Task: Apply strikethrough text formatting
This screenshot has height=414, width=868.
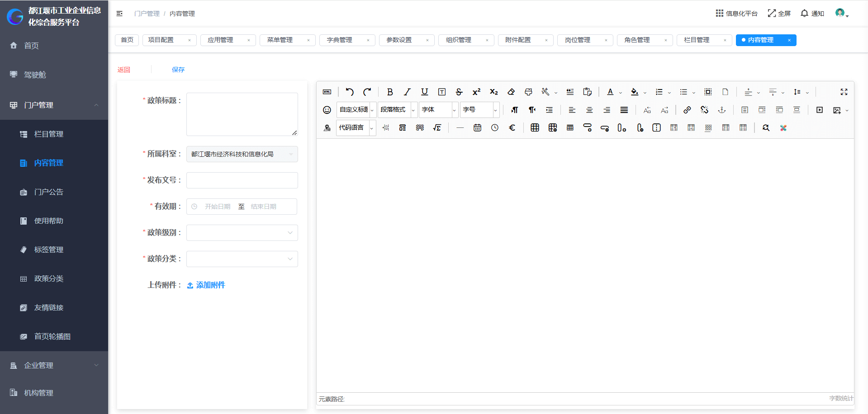Action: coord(459,92)
